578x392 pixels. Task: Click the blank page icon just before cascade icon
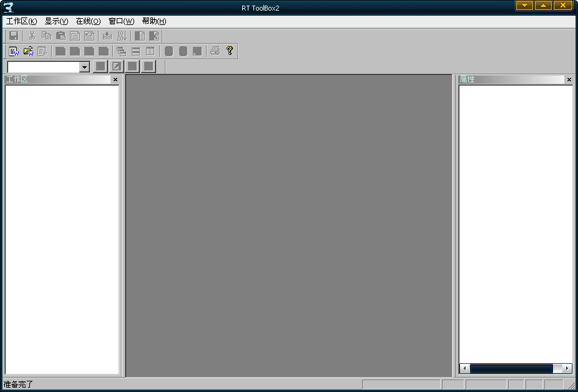pos(104,51)
